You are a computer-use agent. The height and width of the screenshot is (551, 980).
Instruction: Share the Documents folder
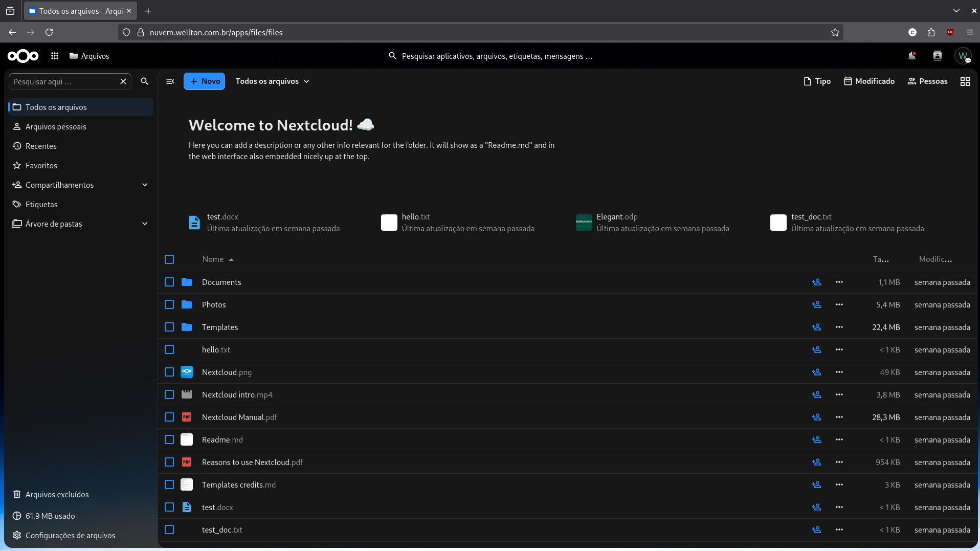click(x=816, y=282)
